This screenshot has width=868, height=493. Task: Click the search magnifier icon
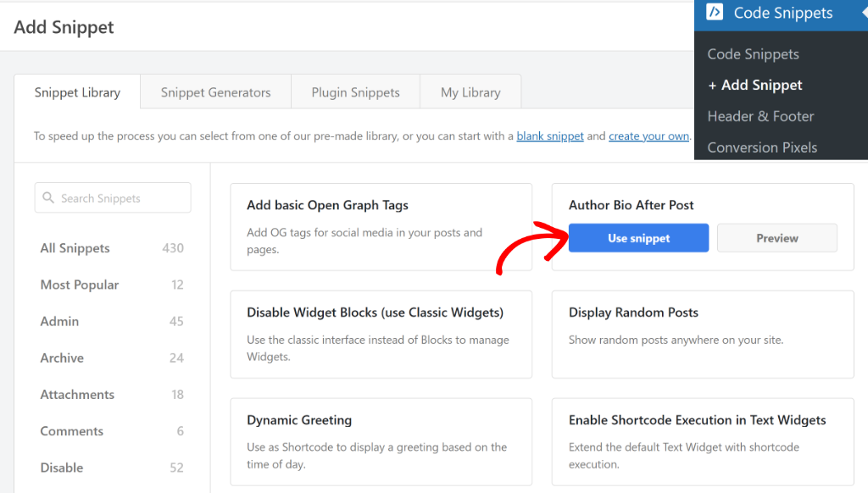47,198
